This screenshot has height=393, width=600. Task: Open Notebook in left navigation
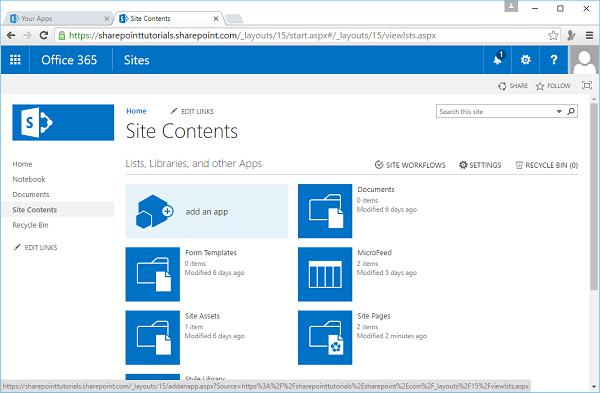click(29, 179)
